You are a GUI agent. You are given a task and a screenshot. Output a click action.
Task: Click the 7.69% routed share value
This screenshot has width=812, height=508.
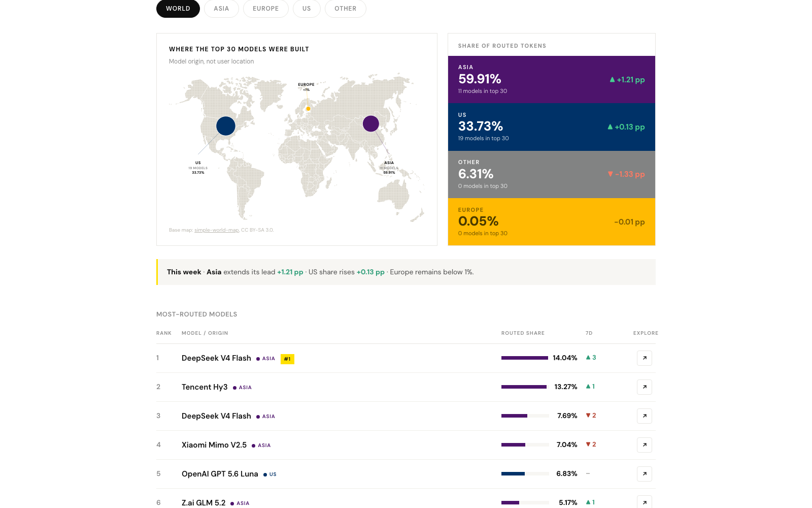pyautogui.click(x=567, y=416)
